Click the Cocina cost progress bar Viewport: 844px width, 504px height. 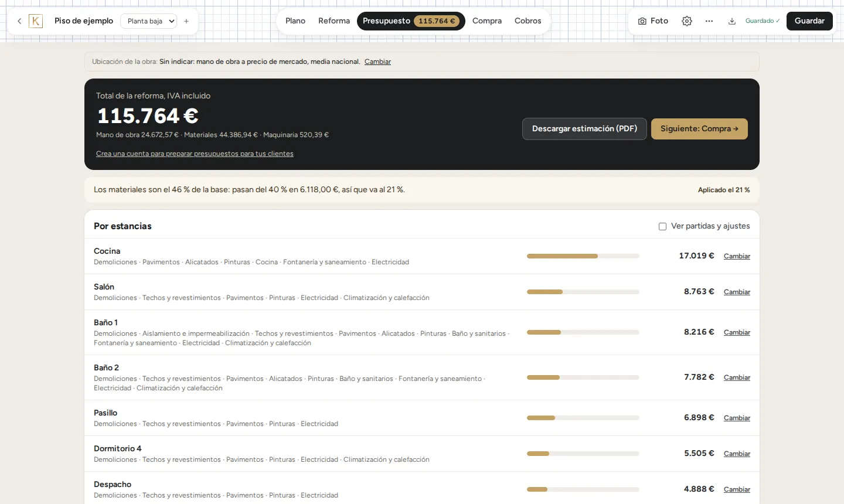[583, 256]
